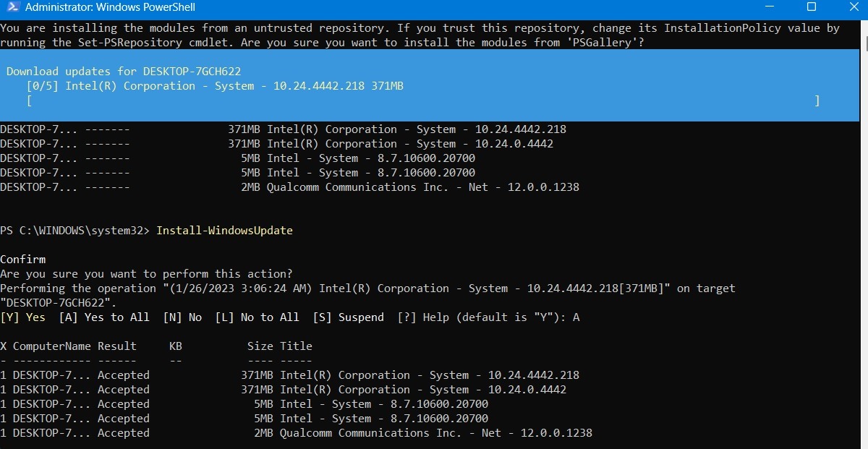Click the maximize window icon
This screenshot has height=449, width=868.
coord(813,7)
